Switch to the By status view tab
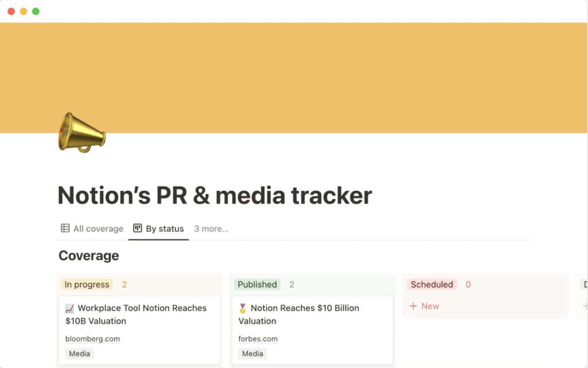The image size is (588, 368). point(158,228)
